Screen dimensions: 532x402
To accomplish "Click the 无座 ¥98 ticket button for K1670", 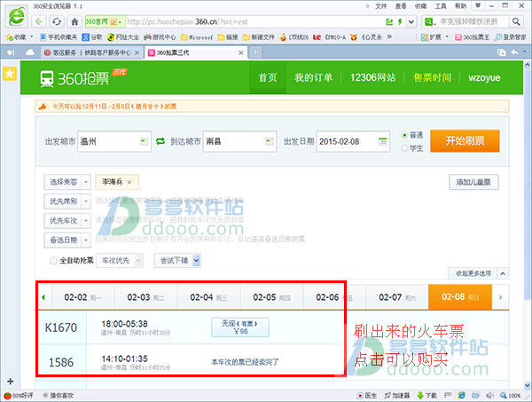I will click(x=240, y=327).
